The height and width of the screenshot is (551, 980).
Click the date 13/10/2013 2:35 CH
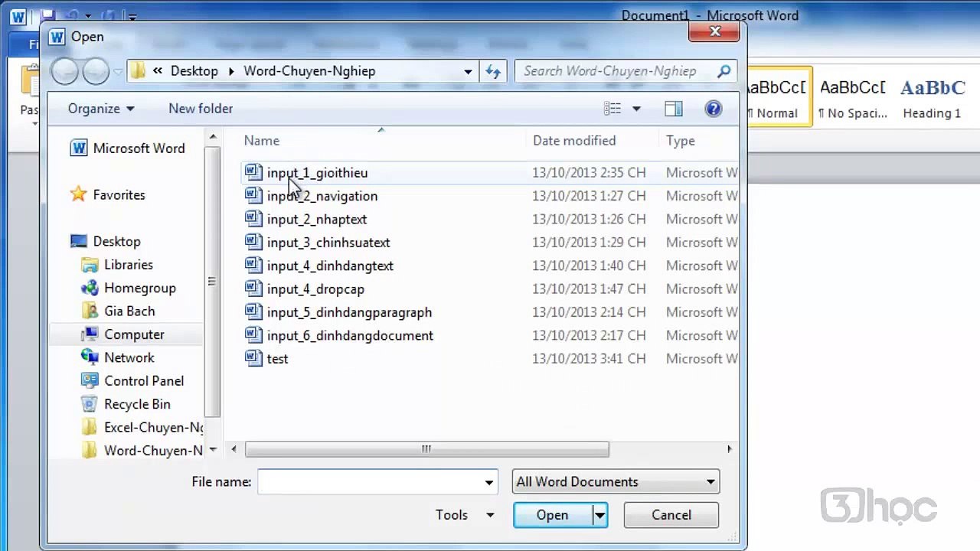point(589,173)
